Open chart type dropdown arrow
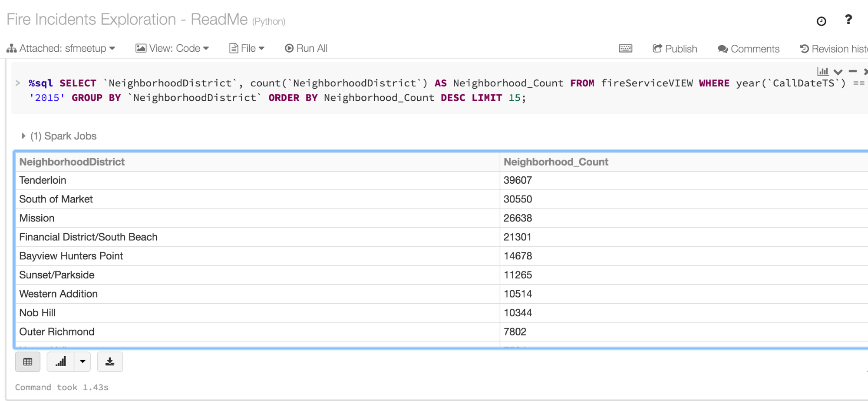868x401 pixels. [x=83, y=362]
